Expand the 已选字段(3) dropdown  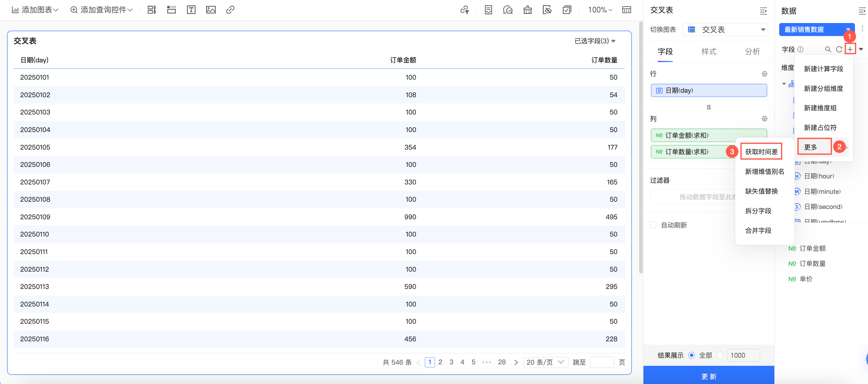click(595, 41)
